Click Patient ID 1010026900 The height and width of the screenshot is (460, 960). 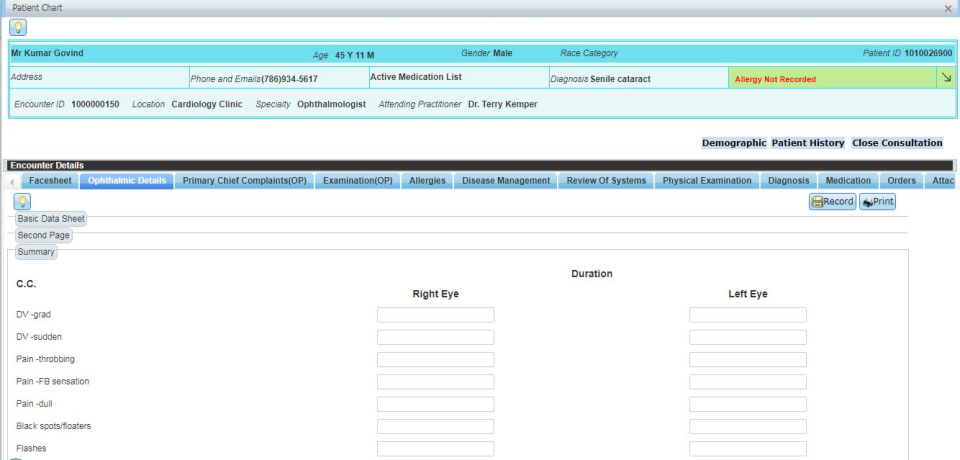(x=928, y=53)
